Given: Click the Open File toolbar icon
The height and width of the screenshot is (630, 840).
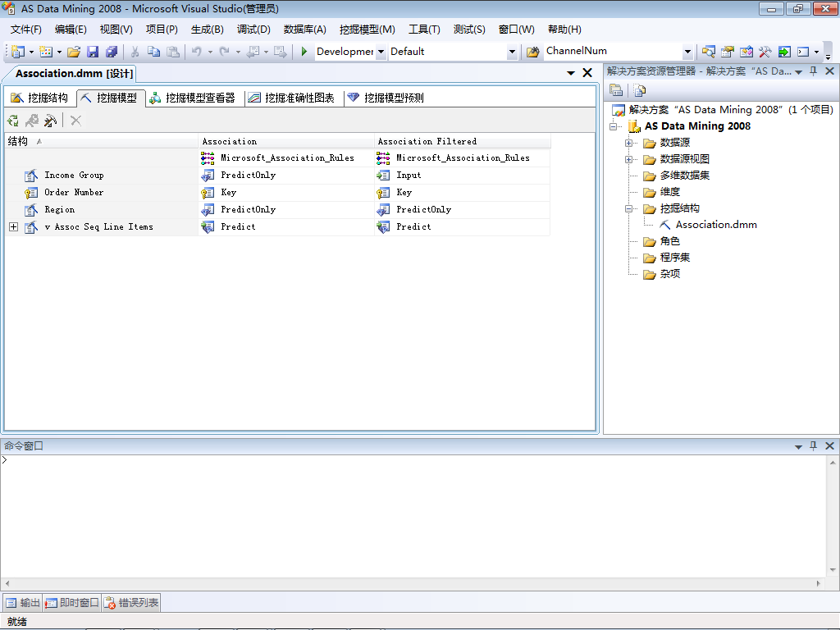Looking at the screenshot, I should tap(74, 52).
